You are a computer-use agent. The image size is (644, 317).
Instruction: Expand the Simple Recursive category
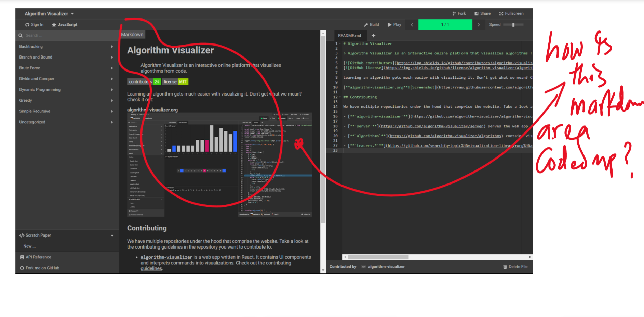click(x=67, y=111)
